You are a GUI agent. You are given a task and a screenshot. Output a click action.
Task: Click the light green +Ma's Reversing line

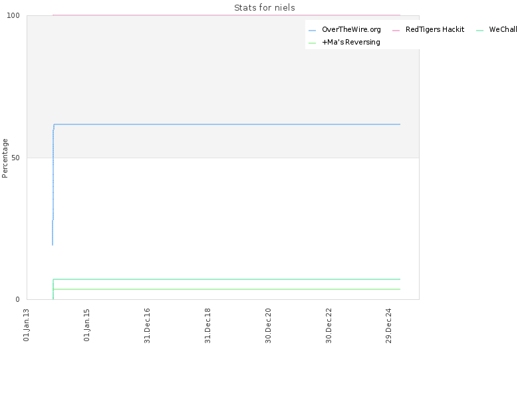tap(227, 289)
